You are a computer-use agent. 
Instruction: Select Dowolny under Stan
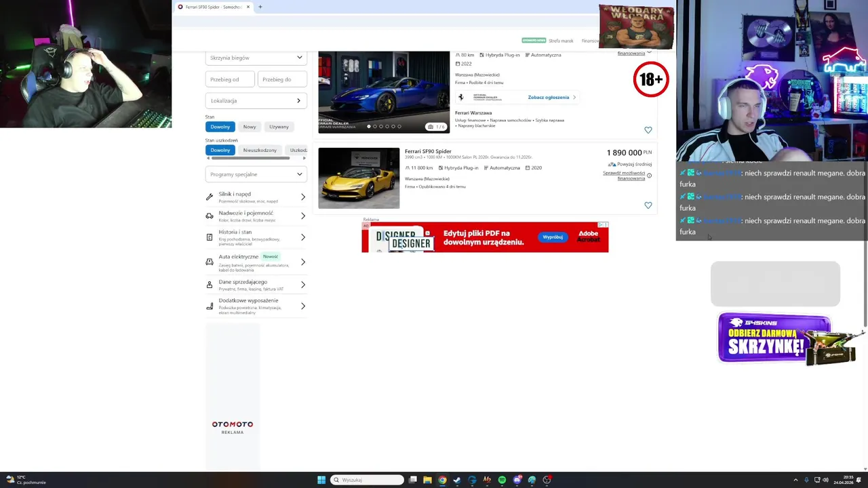pos(220,127)
